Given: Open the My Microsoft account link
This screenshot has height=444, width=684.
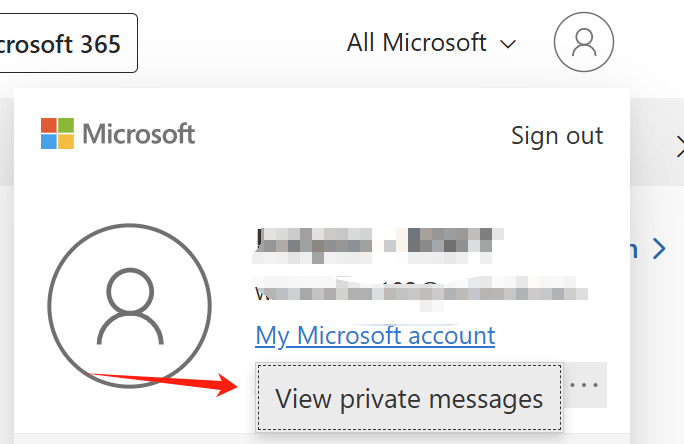Looking at the screenshot, I should click(375, 336).
